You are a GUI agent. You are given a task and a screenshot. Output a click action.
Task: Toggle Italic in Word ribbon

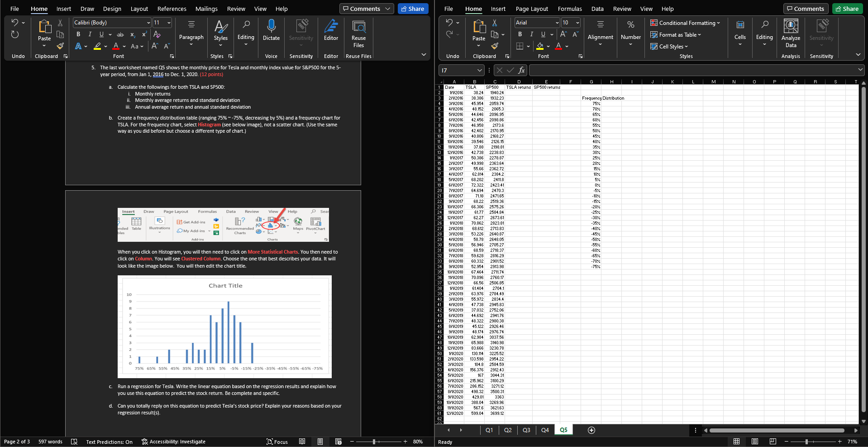point(90,34)
